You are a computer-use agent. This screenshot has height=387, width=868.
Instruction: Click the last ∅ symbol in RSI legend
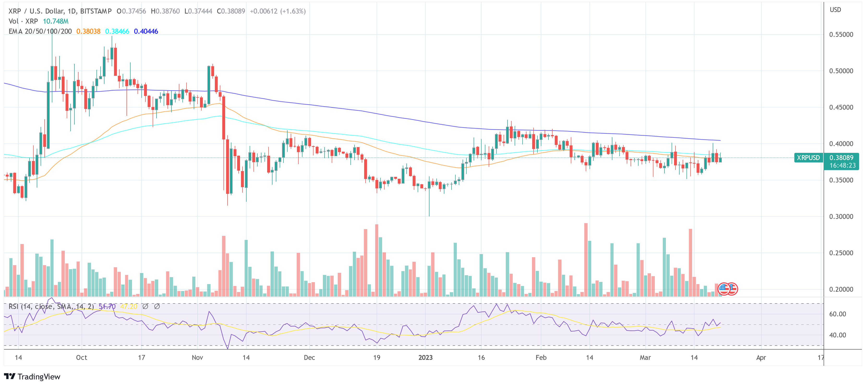[x=157, y=306]
